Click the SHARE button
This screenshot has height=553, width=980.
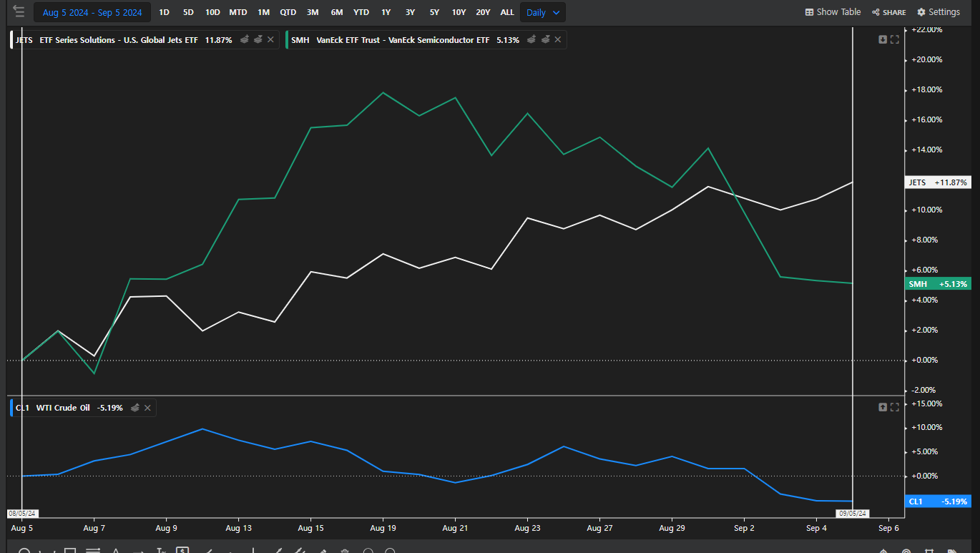(888, 12)
